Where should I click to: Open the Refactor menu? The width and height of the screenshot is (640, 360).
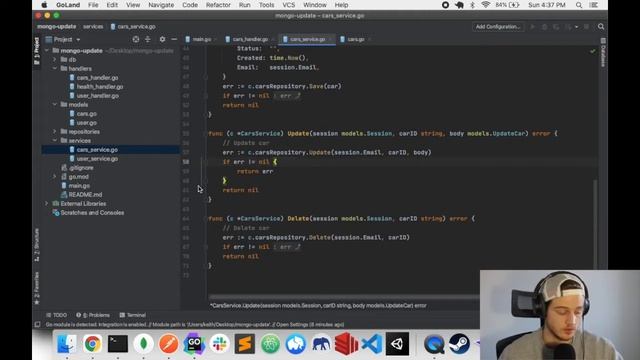(x=218, y=5)
